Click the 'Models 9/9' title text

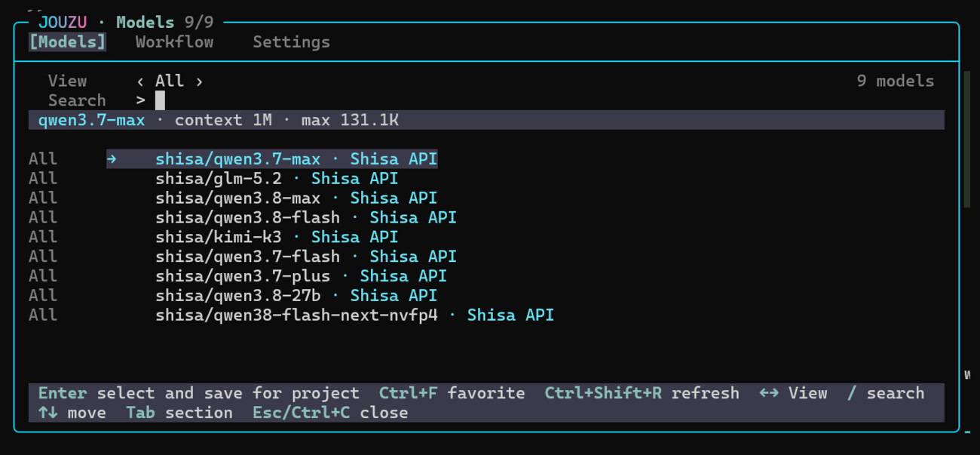tap(164, 23)
